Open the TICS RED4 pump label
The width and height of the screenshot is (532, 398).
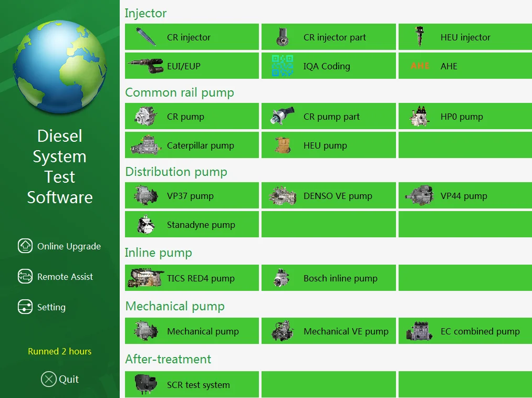point(201,279)
